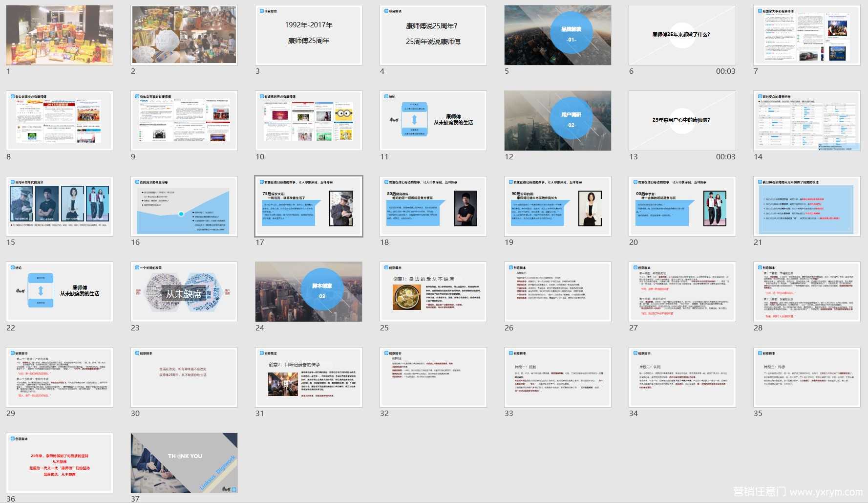Select slide 27 script thumbnail
868x503 pixels.
(682, 292)
